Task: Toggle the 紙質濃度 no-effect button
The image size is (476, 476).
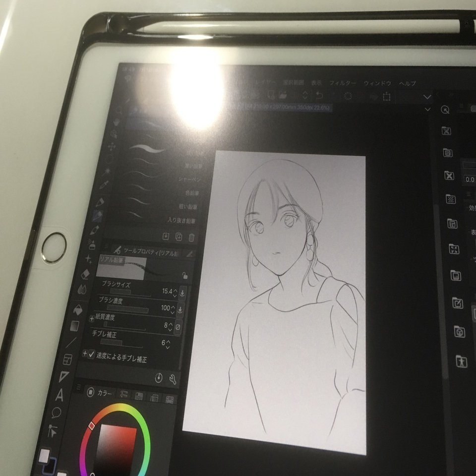Action: click(178, 325)
